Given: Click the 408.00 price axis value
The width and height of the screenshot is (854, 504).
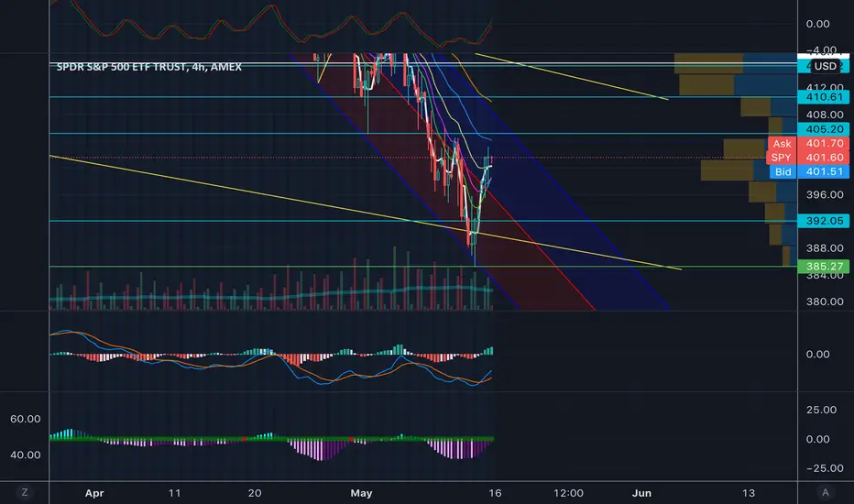Looking at the screenshot, I should [825, 115].
